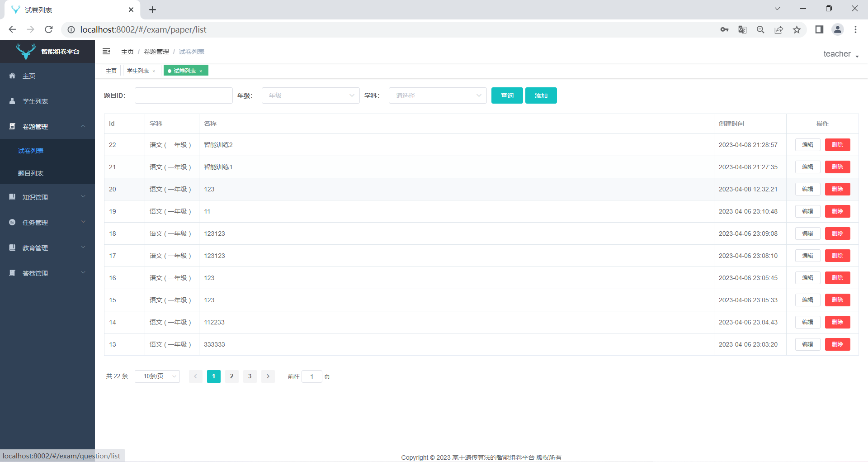Click the book icon beside 教育管理
This screenshot has width=868, height=462.
click(12, 248)
